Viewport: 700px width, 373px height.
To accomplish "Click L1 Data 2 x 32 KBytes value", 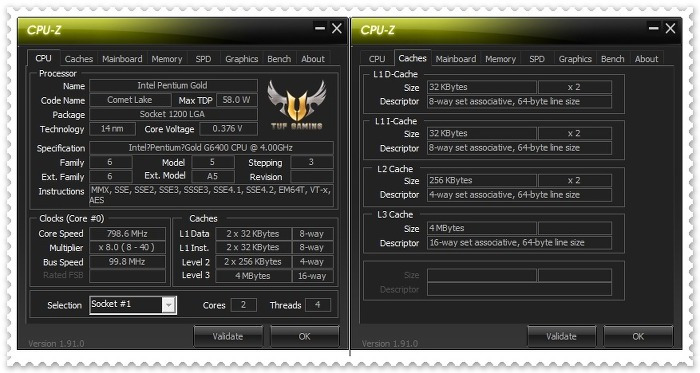I will coord(253,234).
